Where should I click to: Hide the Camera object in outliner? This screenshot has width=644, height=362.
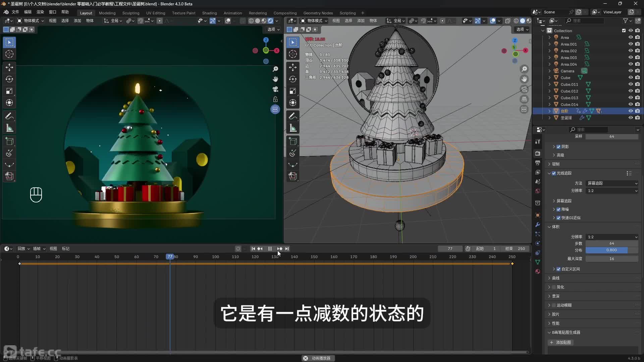631,71
